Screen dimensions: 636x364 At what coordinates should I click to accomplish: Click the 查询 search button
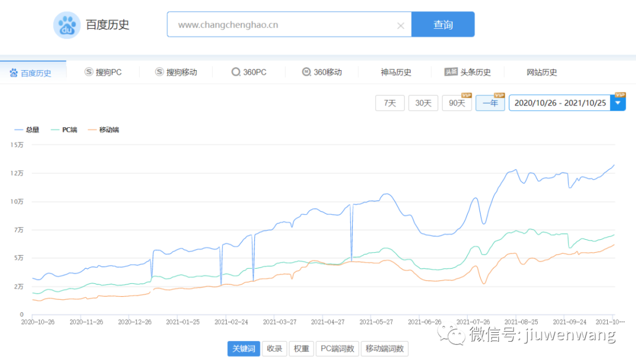[x=443, y=24]
